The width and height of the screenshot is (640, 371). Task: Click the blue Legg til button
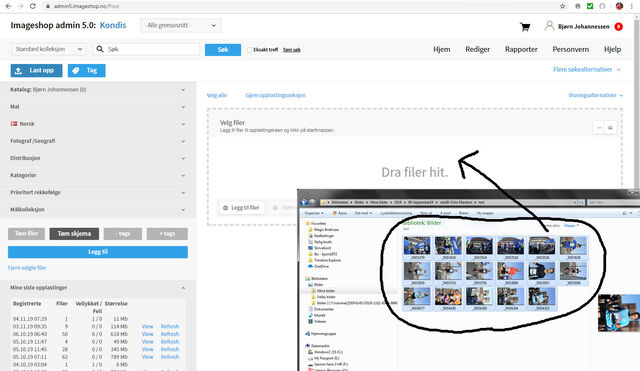[98, 252]
